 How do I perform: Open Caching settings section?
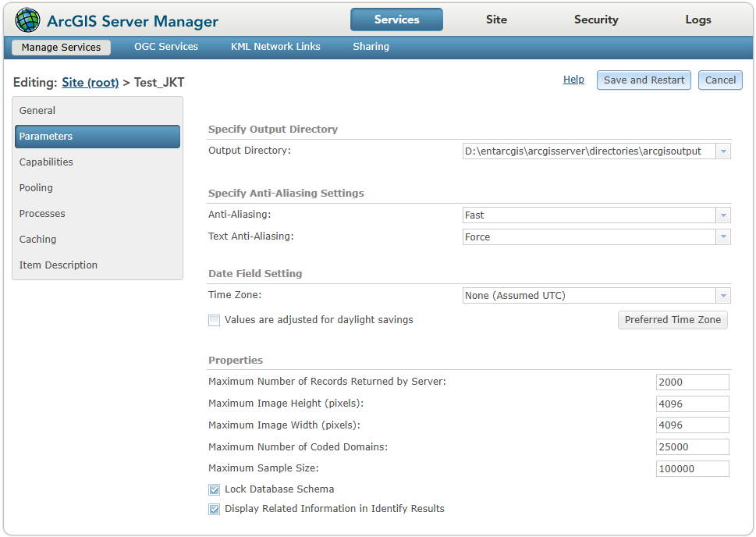(98, 240)
